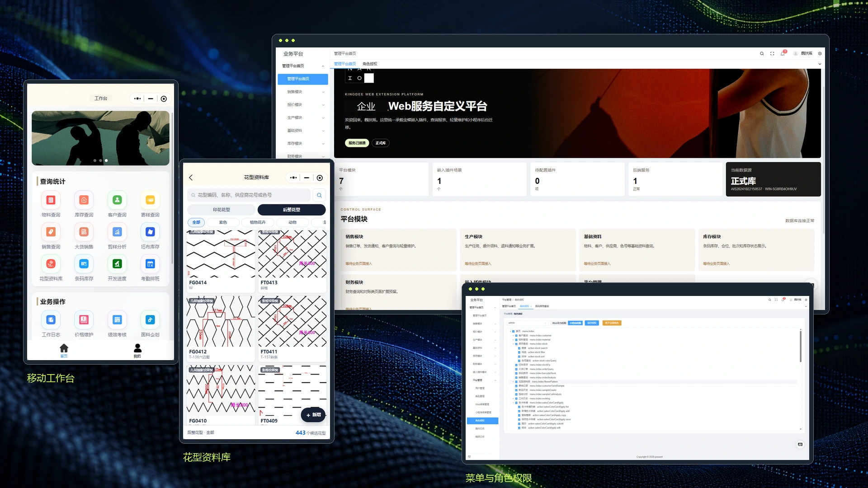Expand 库存模块 in main platform sidebar
This screenshot has width=868, height=488.
[303, 144]
